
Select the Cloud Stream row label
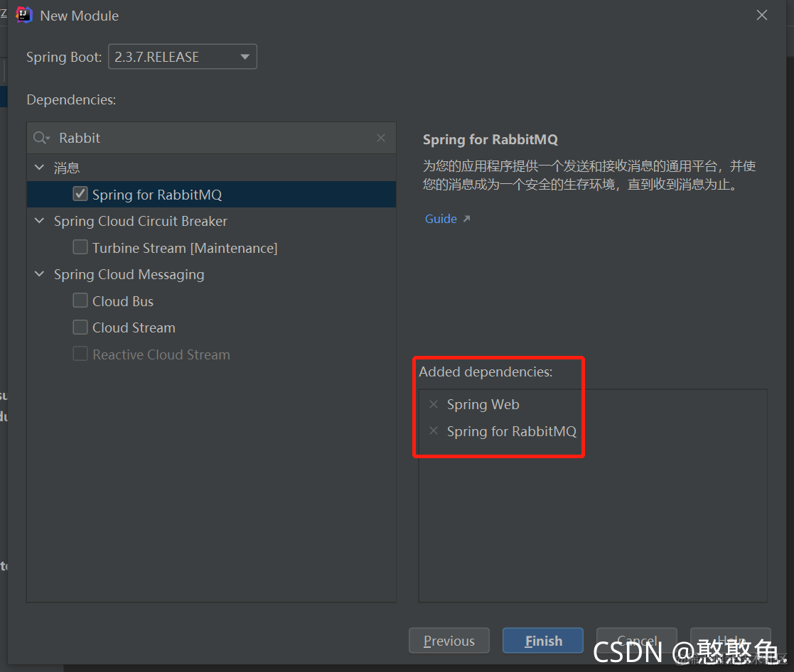[134, 328]
